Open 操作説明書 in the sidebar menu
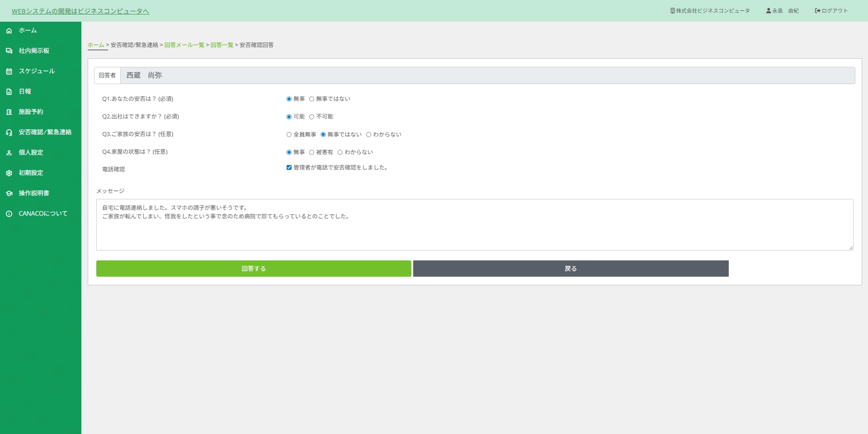Screen dimensions: 868x434 click(34, 193)
